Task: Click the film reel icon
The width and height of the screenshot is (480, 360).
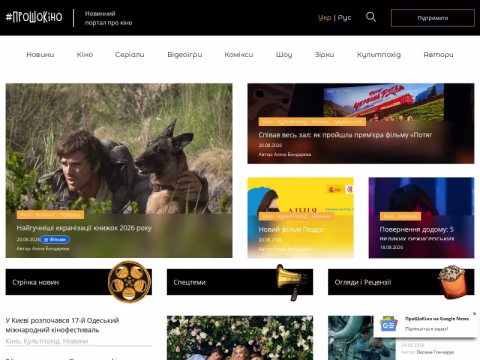Action: (x=129, y=282)
